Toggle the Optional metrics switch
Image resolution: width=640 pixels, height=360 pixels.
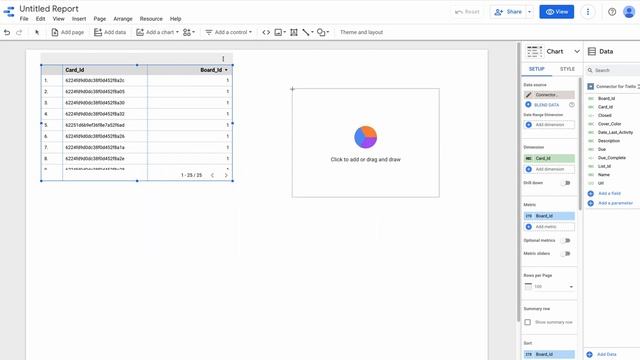(566, 240)
